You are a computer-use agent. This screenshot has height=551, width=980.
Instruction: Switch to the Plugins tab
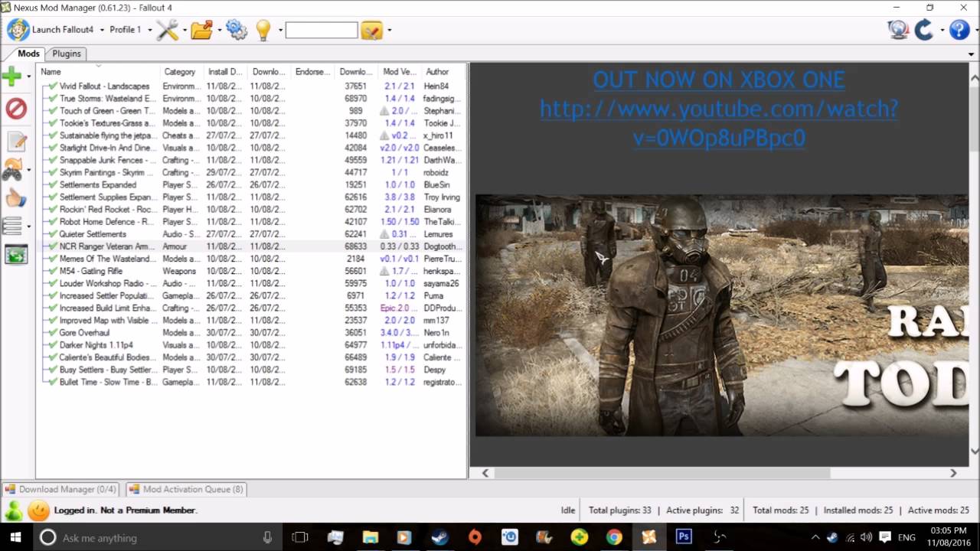[x=67, y=54]
